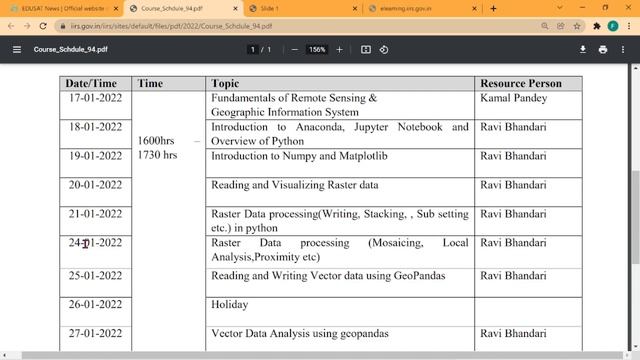The image size is (640, 360).
Task: Click the date 17-01-2022
Action: (95, 98)
